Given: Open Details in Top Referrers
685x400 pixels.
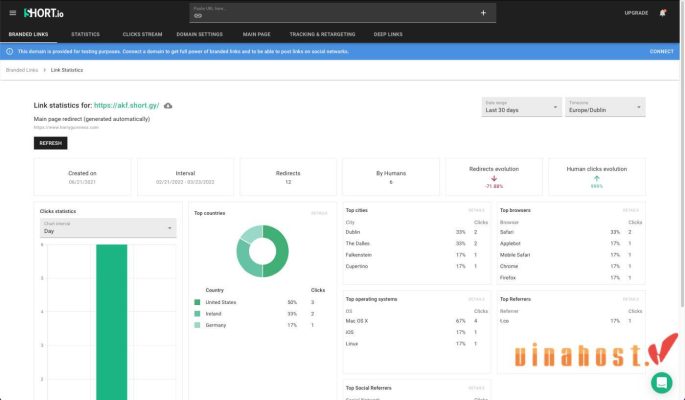Looking at the screenshot, I should tap(630, 300).
